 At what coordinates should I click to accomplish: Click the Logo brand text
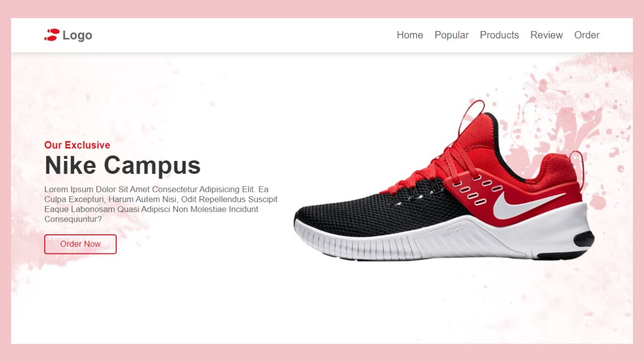tap(77, 35)
